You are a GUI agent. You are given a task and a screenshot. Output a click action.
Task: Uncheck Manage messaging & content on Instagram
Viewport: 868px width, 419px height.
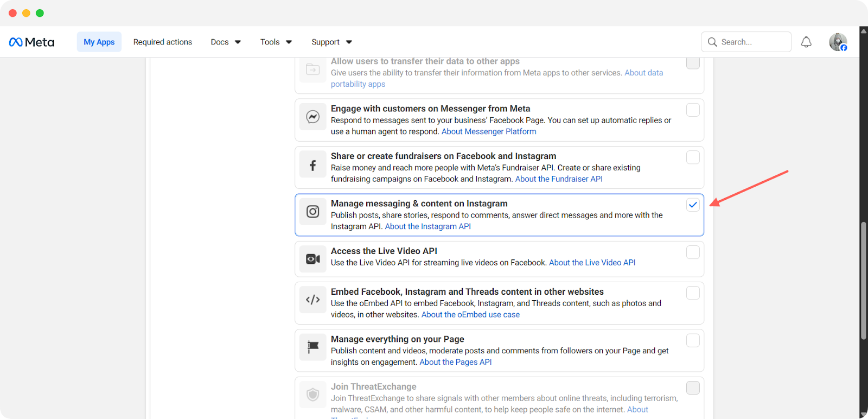[x=693, y=205]
